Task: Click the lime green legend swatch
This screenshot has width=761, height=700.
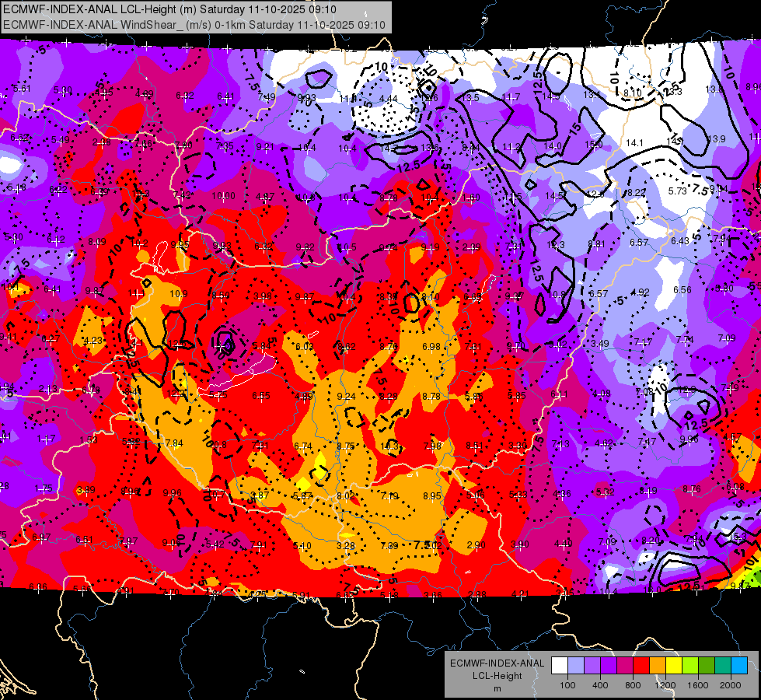Action: pyautogui.click(x=690, y=666)
